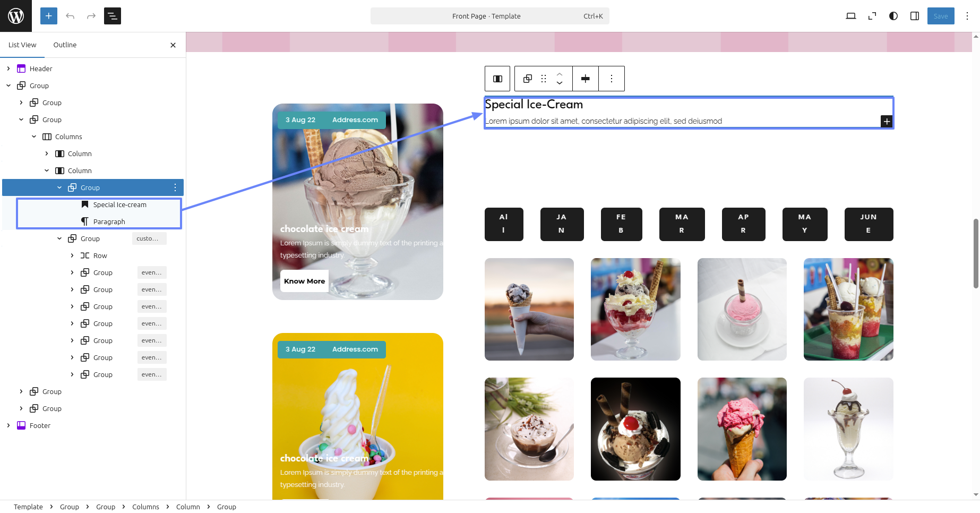Collapse the highlighted Group node
The width and height of the screenshot is (980, 513).
pyautogui.click(x=59, y=187)
